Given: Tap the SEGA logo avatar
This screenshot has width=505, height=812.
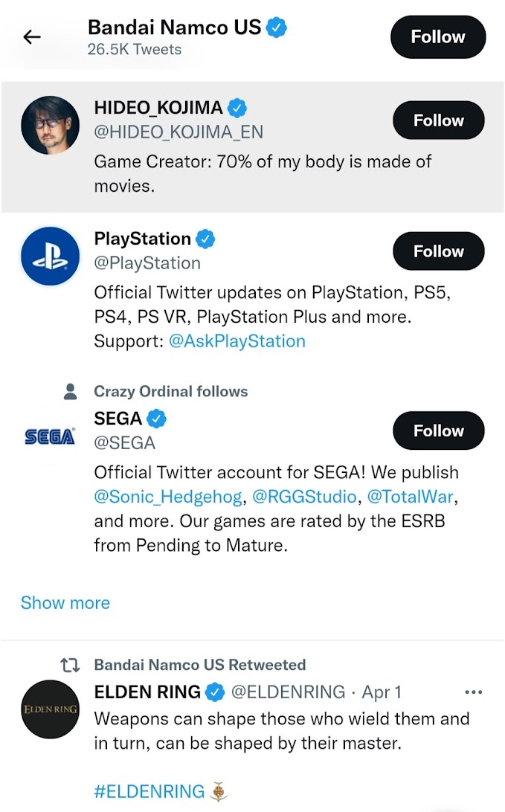Looking at the screenshot, I should [50, 436].
